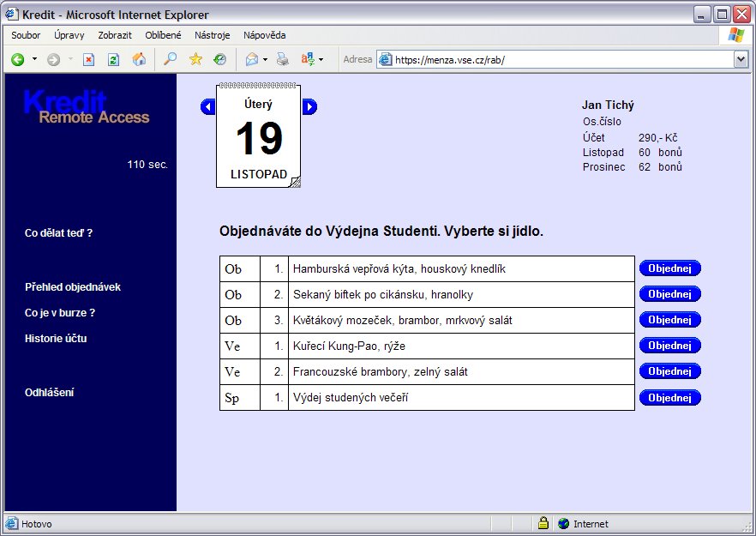This screenshot has height=536, width=756.
Task: Click the Prosinec 62 bonů value
Action: pyautogui.click(x=660, y=167)
